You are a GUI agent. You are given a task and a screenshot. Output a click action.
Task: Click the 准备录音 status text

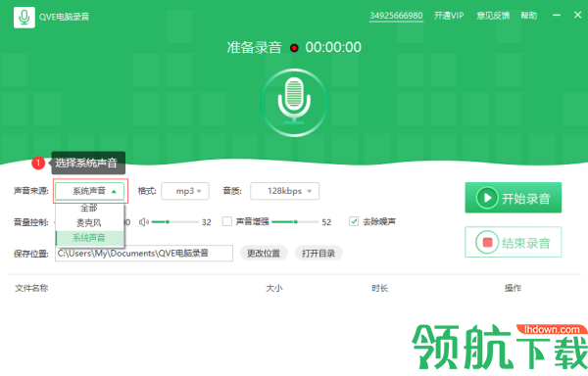[x=254, y=47]
